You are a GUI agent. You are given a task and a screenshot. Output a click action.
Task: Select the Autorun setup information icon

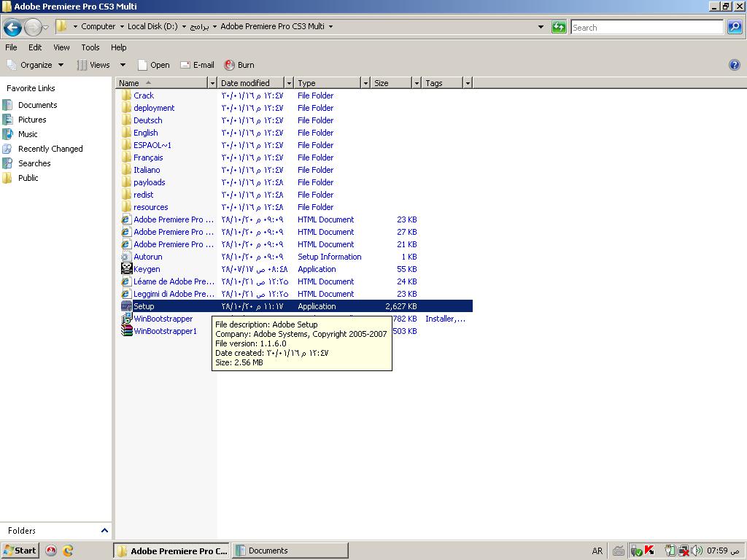[x=126, y=257]
